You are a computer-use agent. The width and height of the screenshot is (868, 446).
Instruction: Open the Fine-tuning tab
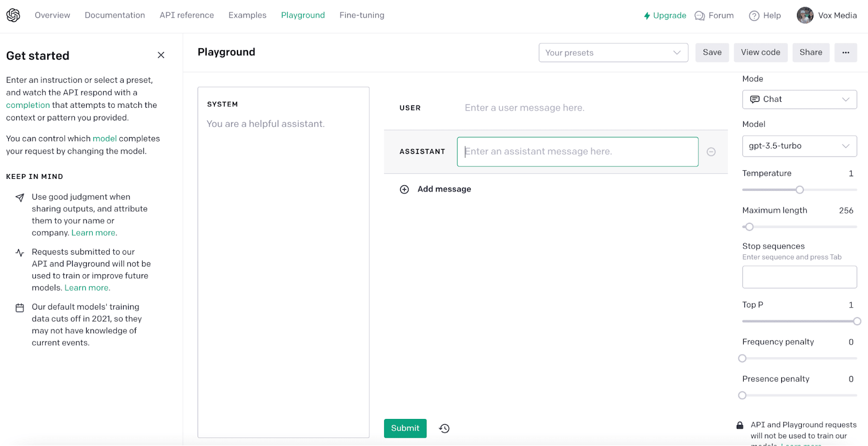[362, 15]
